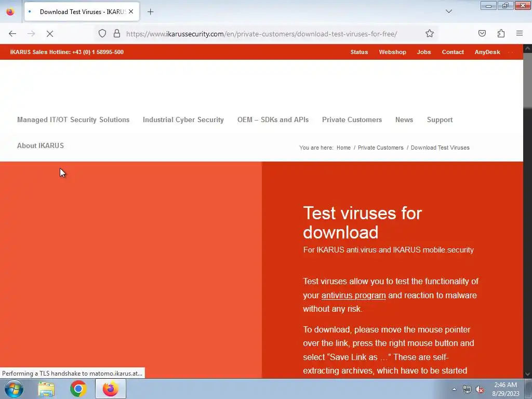The image size is (532, 399).
Task: Open the Contact link
Action: tap(453, 52)
